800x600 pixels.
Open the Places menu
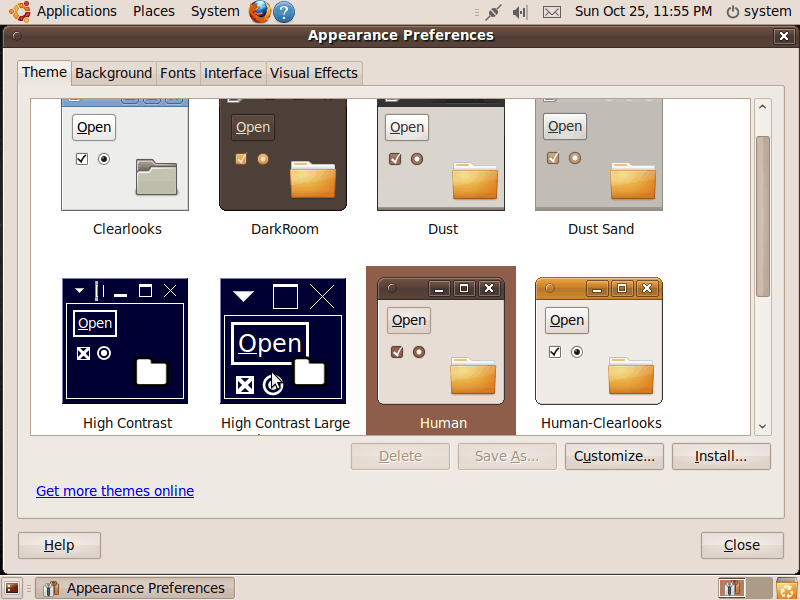(x=154, y=11)
